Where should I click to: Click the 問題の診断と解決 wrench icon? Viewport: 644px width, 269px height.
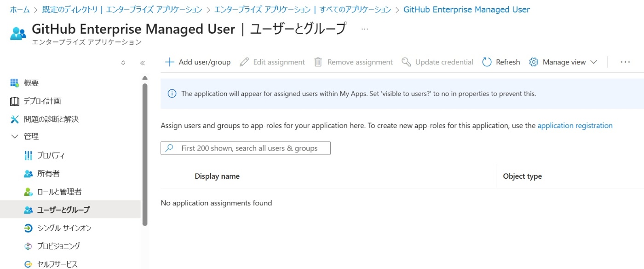click(x=15, y=119)
